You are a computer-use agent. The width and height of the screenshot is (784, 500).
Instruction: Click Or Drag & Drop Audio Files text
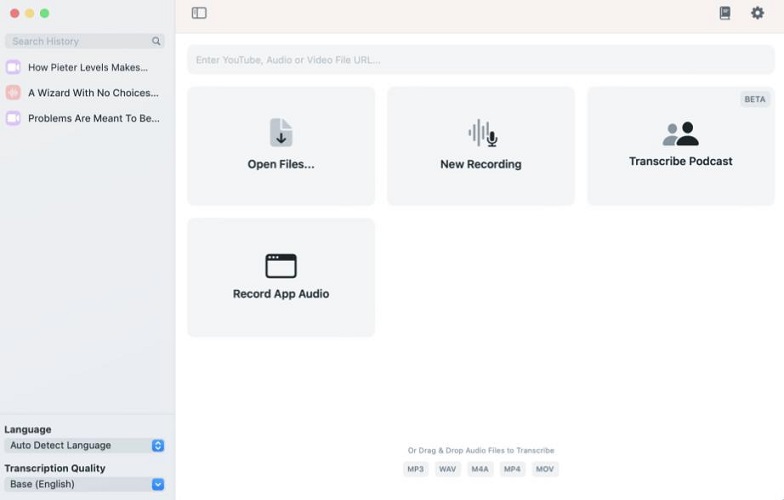tap(481, 450)
